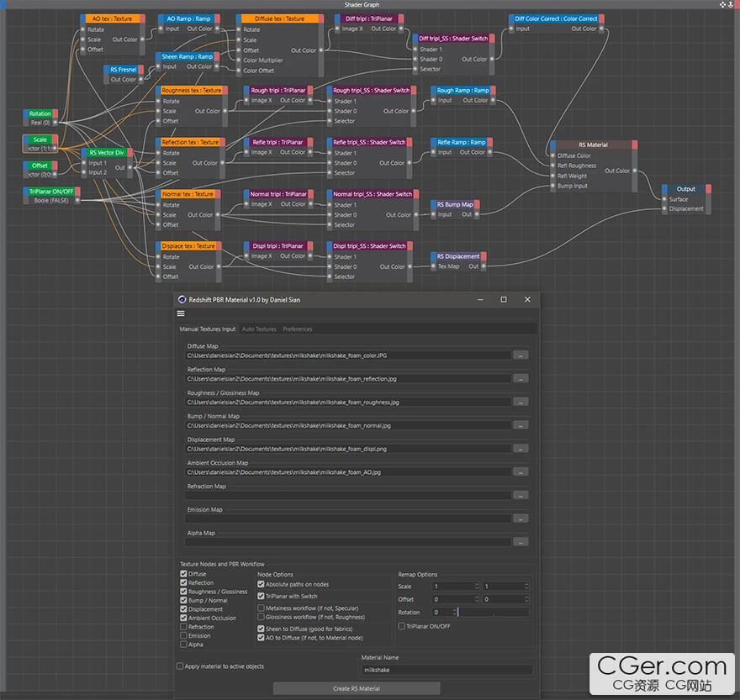Browse for the Refraction Map file
The width and height of the screenshot is (740, 700).
[520, 495]
